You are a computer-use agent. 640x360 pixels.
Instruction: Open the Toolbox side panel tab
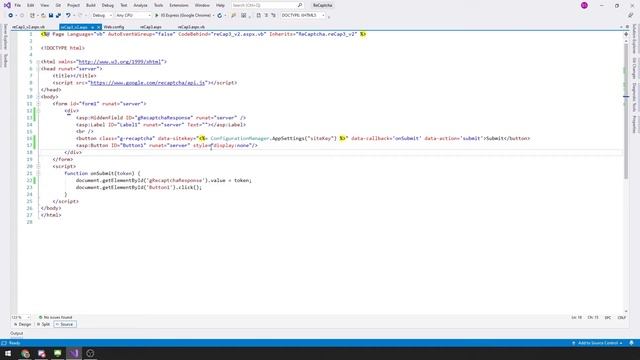pyautogui.click(x=5, y=60)
